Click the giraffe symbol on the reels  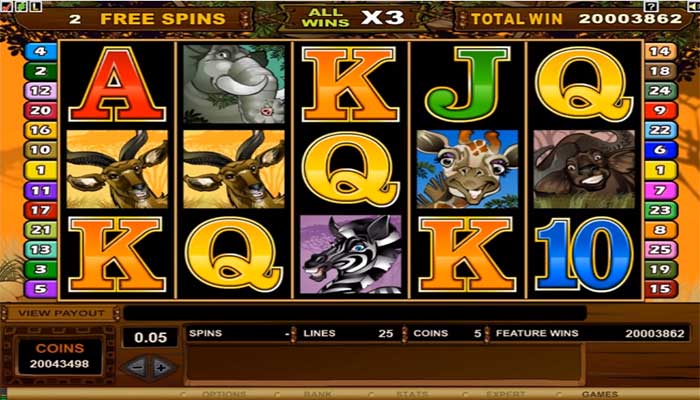pos(467,169)
